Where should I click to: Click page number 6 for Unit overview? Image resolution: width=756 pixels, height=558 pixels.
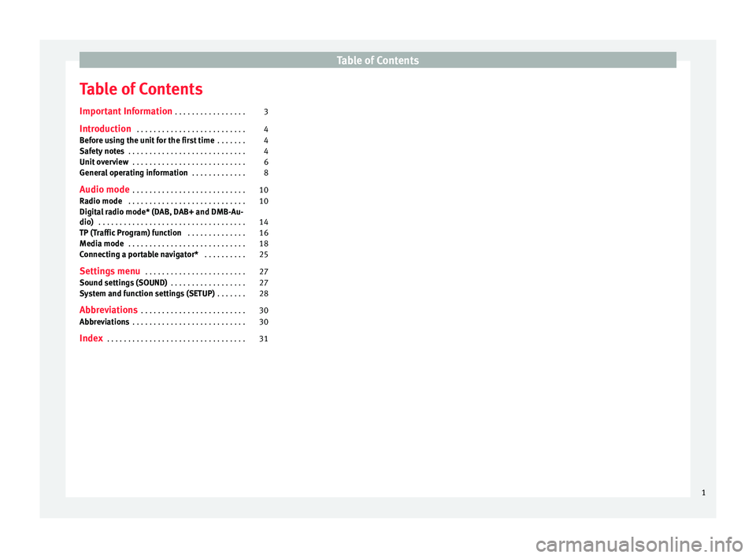pos(265,162)
